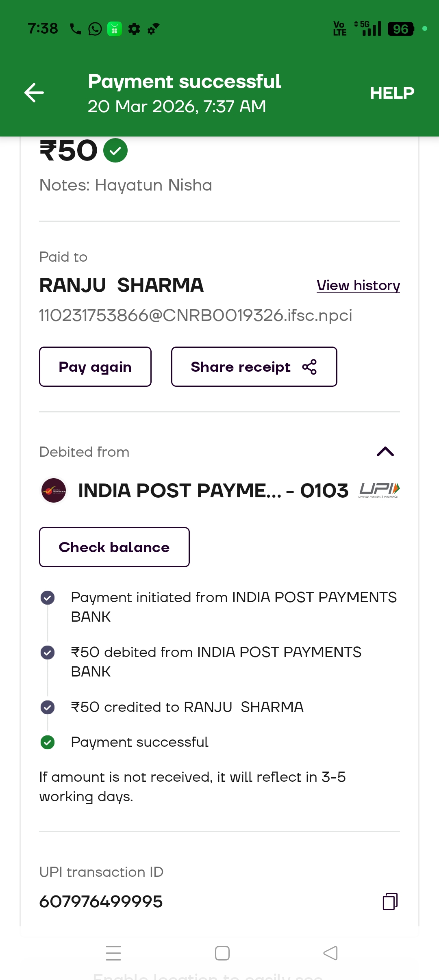Tap the Payment successful status step

(x=139, y=742)
